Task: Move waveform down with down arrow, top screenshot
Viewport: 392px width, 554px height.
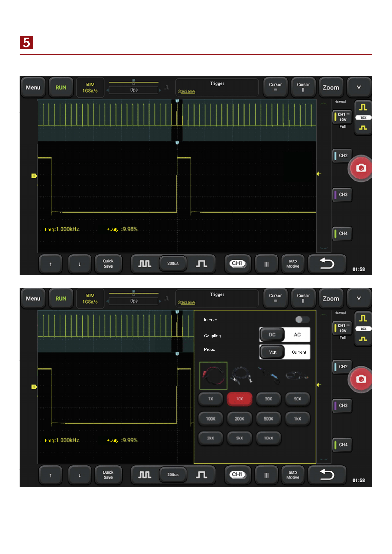Action: [80, 264]
